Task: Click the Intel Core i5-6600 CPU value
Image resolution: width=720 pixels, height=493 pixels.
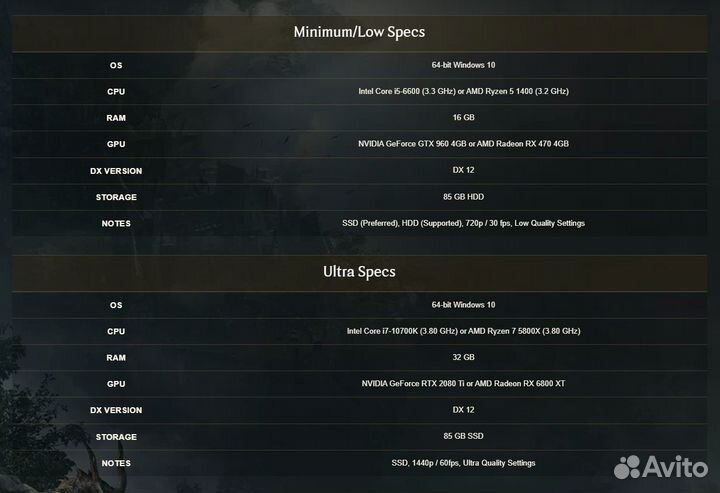Action: point(463,91)
